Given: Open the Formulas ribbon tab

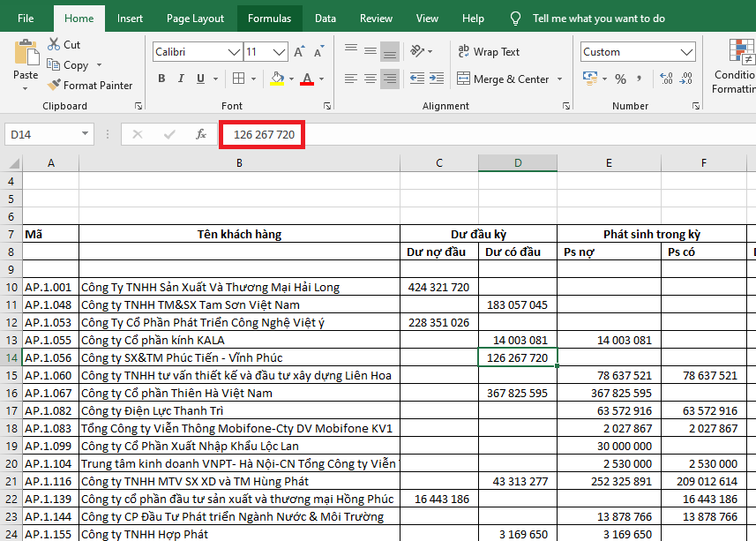Looking at the screenshot, I should pos(269,19).
